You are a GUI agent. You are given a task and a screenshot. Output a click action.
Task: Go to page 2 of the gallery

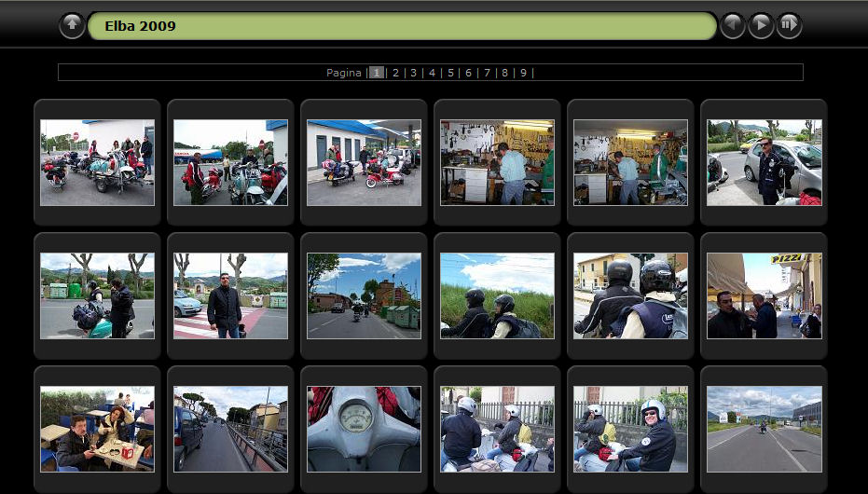[395, 73]
